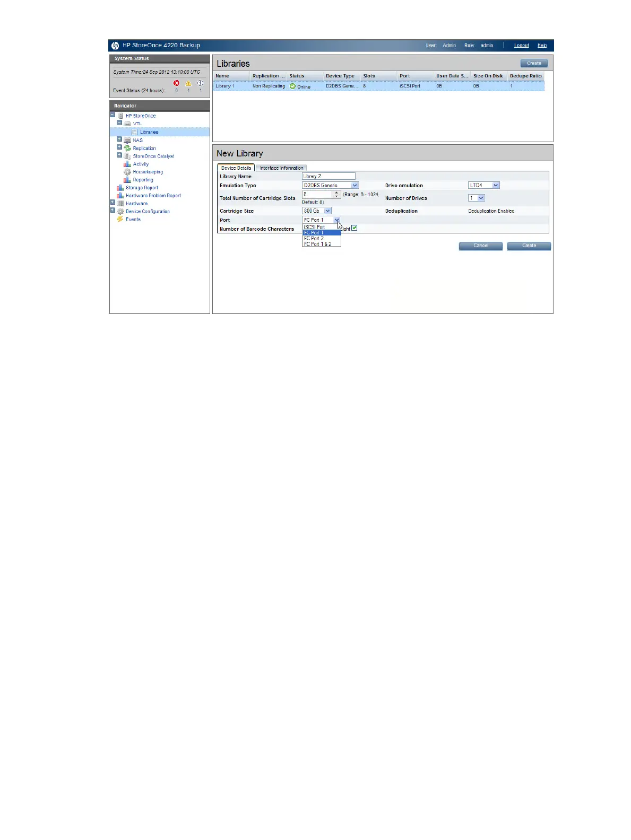Click the green Replication icon in navigator
Viewport: 631px width, 840px height.
tap(127, 148)
